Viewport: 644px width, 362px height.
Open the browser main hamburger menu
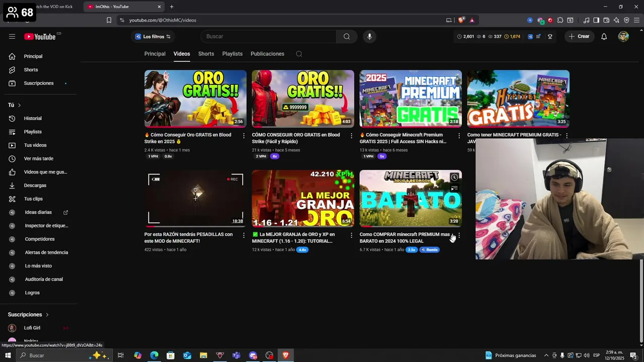pyautogui.click(x=636, y=20)
